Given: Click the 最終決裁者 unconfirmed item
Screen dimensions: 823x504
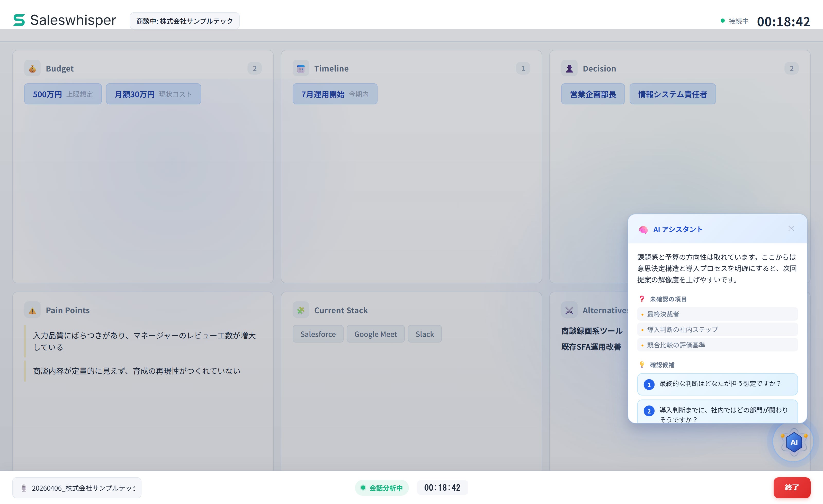Looking at the screenshot, I should point(717,314).
